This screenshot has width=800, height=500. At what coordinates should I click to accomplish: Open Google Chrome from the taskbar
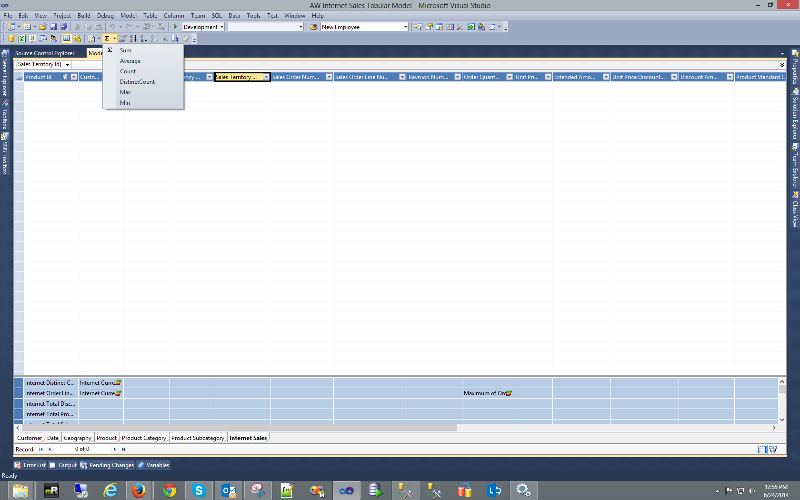coord(169,490)
